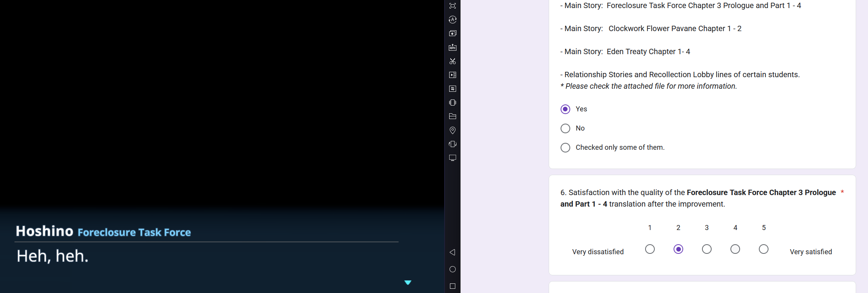The width and height of the screenshot is (868, 293).
Task: Click the two-arrows swap icon in emulator sidebar
Action: pyautogui.click(x=453, y=89)
